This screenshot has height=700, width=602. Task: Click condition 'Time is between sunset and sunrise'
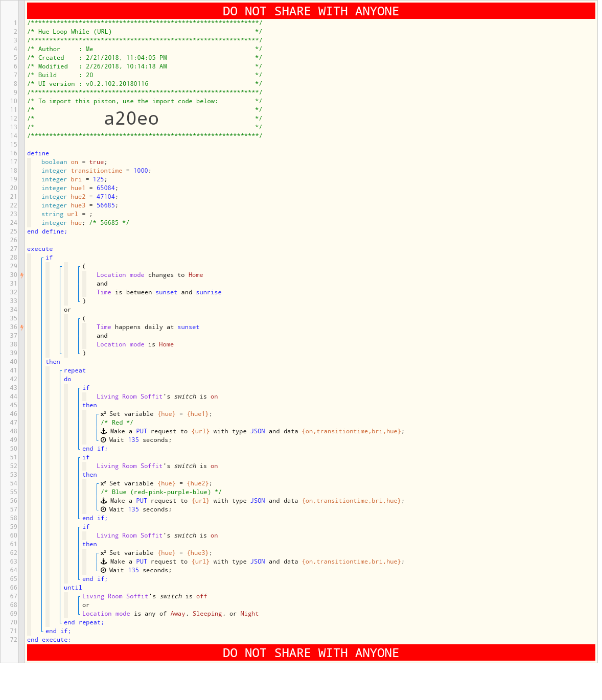coord(159,292)
